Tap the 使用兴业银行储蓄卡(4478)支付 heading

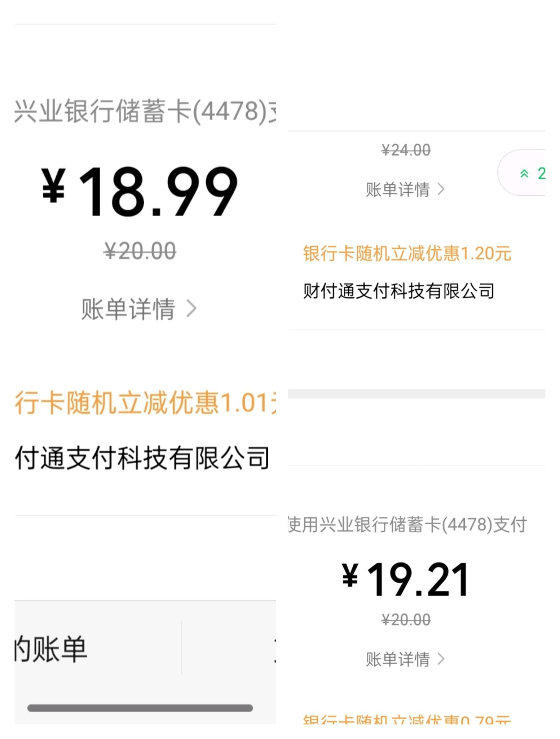tap(408, 524)
